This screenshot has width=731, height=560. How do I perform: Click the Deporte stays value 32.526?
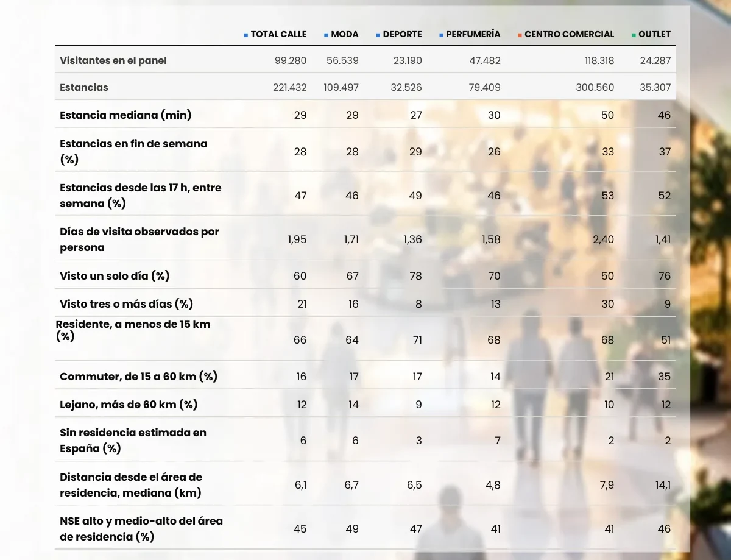tap(406, 87)
